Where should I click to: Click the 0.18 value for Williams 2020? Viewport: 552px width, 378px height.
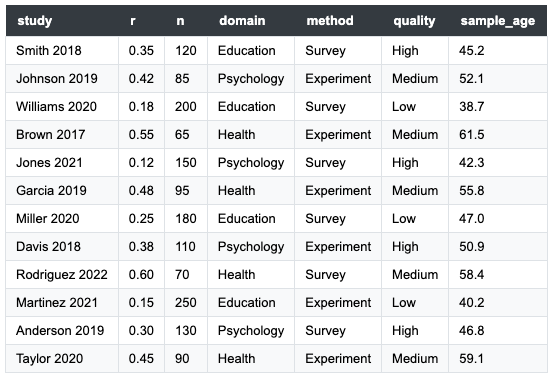tap(142, 106)
